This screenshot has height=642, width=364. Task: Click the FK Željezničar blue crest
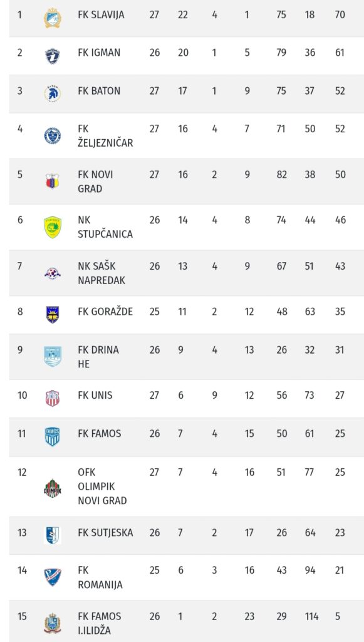coord(53,135)
